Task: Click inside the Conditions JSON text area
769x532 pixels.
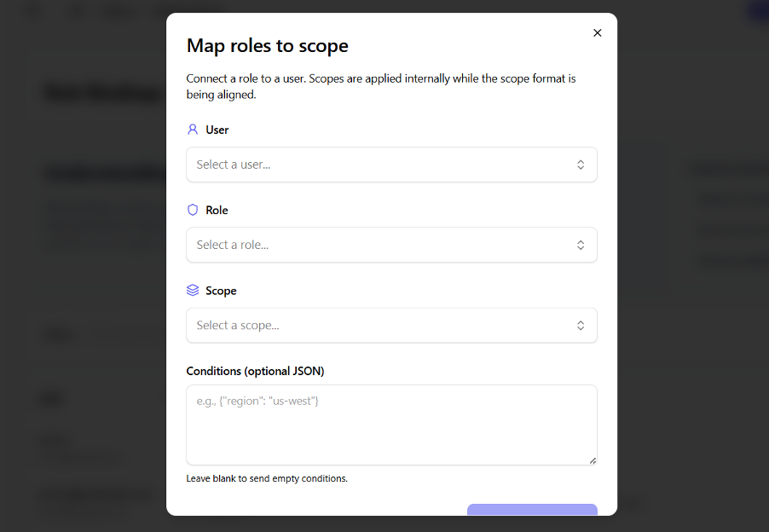Action: pos(384,422)
